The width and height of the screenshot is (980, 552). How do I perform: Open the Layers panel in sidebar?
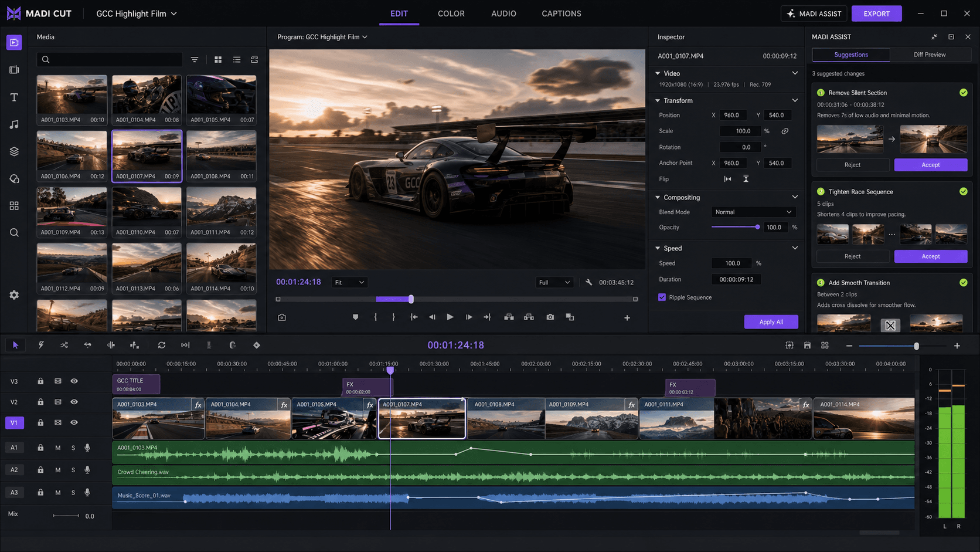[x=14, y=151]
